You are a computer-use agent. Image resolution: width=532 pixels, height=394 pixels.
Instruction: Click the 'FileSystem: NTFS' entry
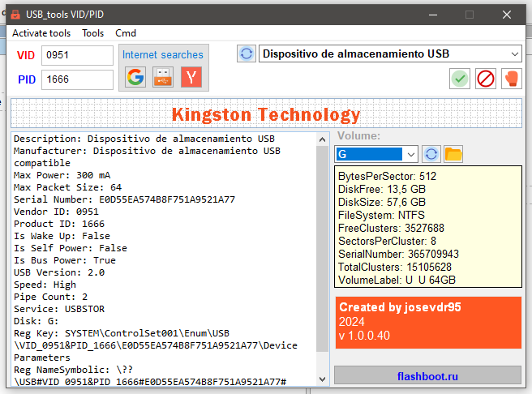click(x=381, y=215)
